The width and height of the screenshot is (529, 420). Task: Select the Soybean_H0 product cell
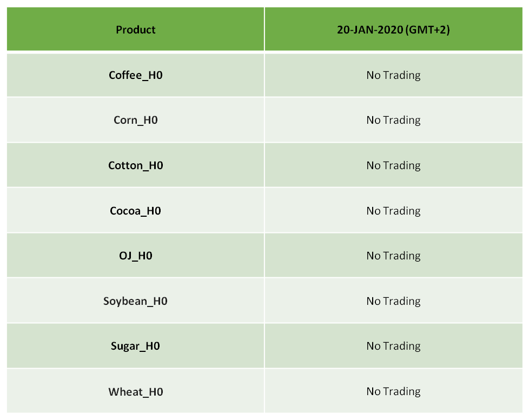(x=135, y=301)
